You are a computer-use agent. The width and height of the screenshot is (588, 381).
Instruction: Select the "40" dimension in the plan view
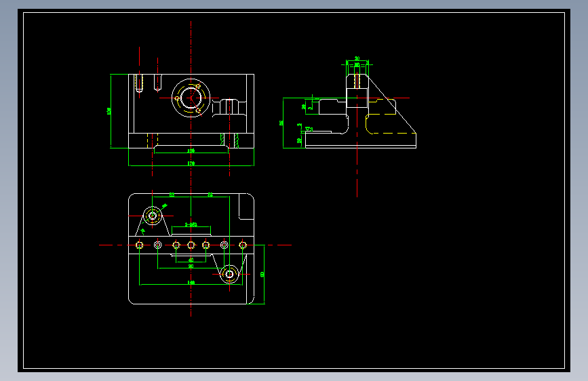[x=191, y=260]
